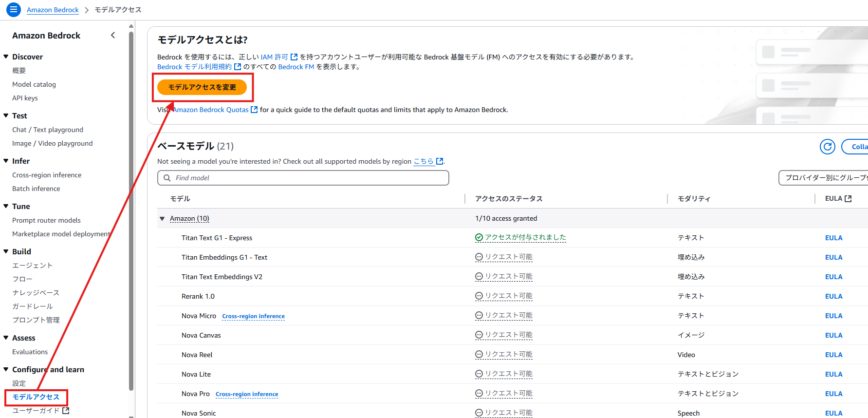Image resolution: width=868 pixels, height=418 pixels.
Task: Open Marketplace model deployment page
Action: click(x=61, y=234)
